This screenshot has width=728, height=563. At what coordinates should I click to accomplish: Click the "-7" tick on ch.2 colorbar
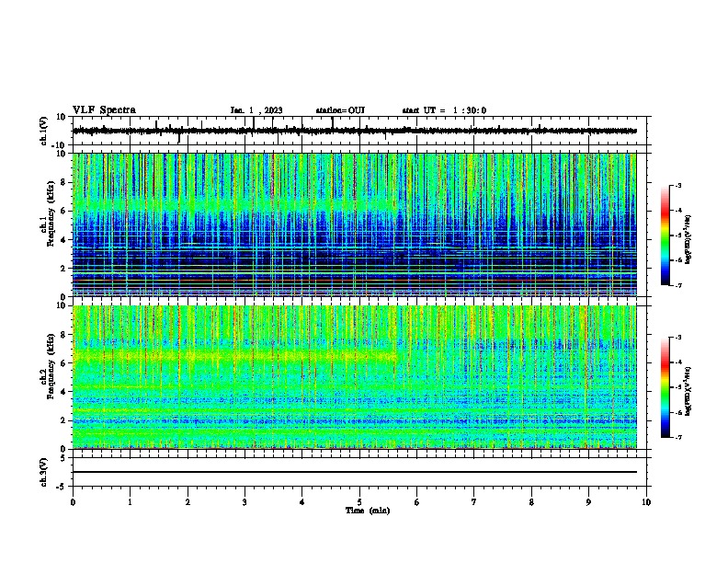pyautogui.click(x=678, y=438)
